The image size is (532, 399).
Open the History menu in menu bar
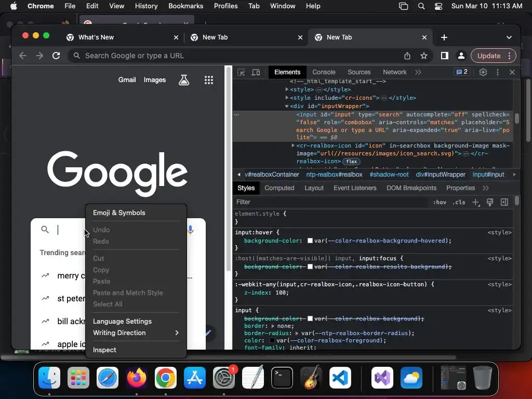point(146,6)
